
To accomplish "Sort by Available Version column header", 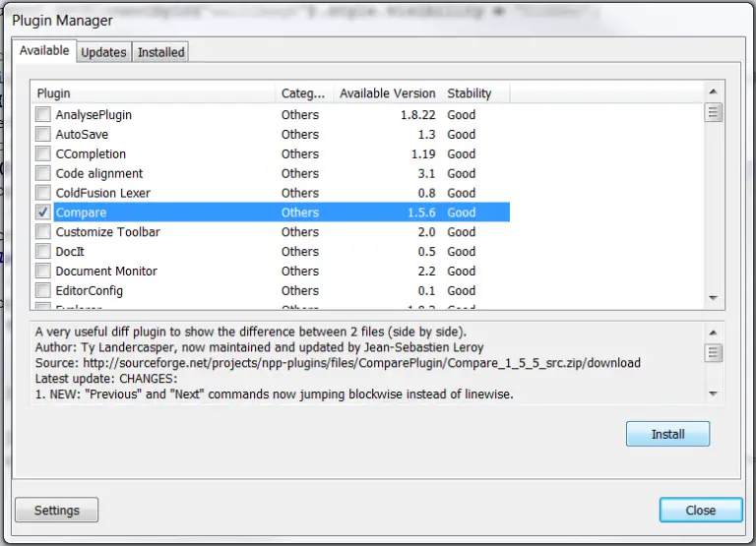I will coord(387,93).
